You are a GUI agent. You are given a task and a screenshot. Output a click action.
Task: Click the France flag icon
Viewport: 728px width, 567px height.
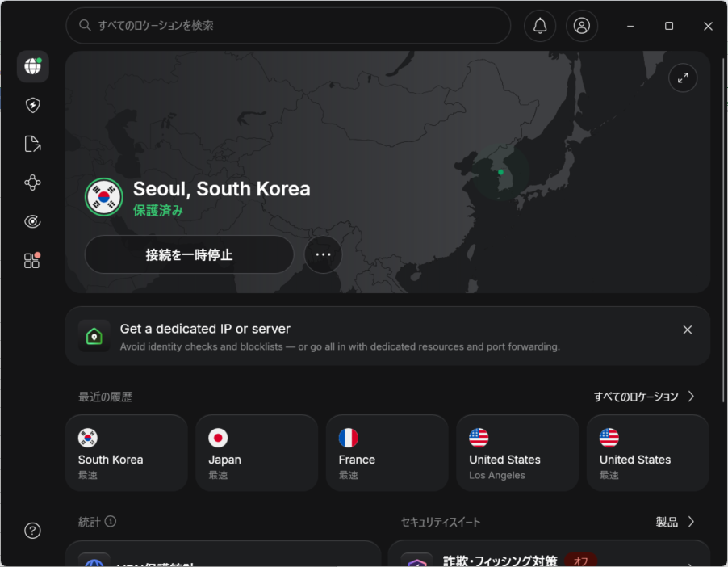[349, 438]
